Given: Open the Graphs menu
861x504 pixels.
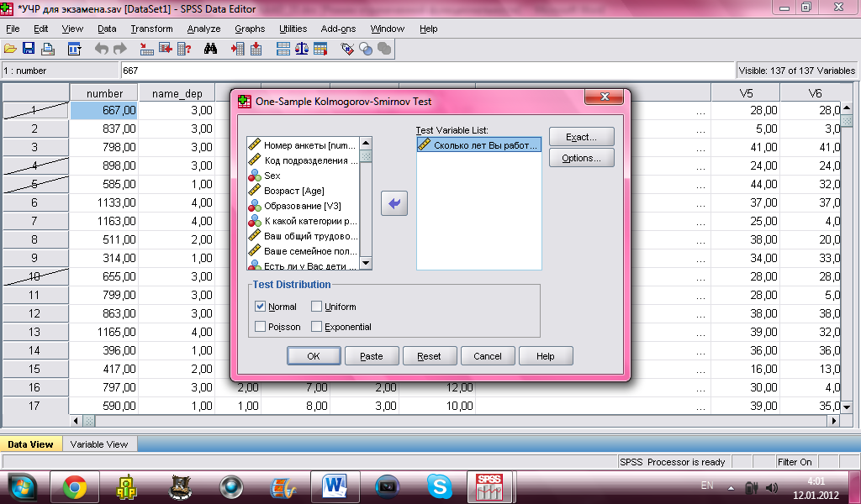Looking at the screenshot, I should 250,29.
